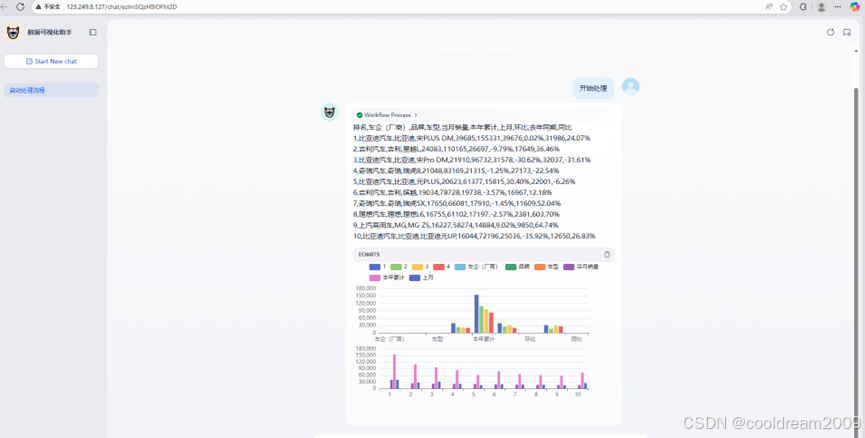The height and width of the screenshot is (438, 865).
Task: Start a new chat
Action: [51, 61]
